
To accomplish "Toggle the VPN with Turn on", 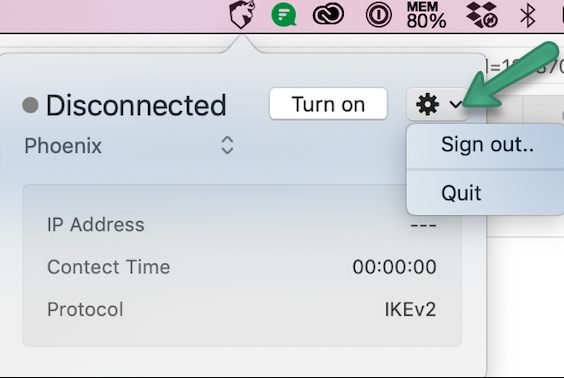I will pos(328,104).
